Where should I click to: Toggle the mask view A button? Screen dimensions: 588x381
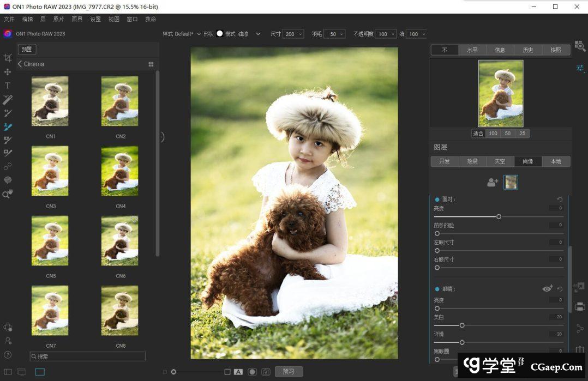coord(238,372)
